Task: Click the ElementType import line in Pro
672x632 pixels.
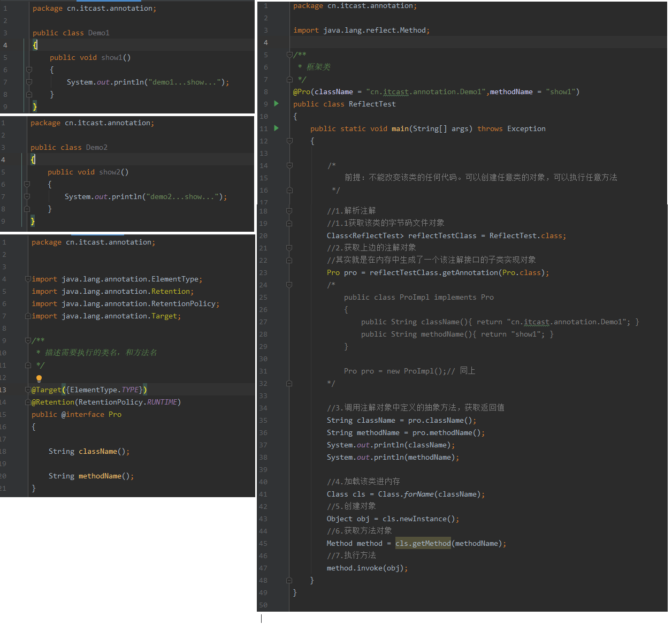Action: 117,279
